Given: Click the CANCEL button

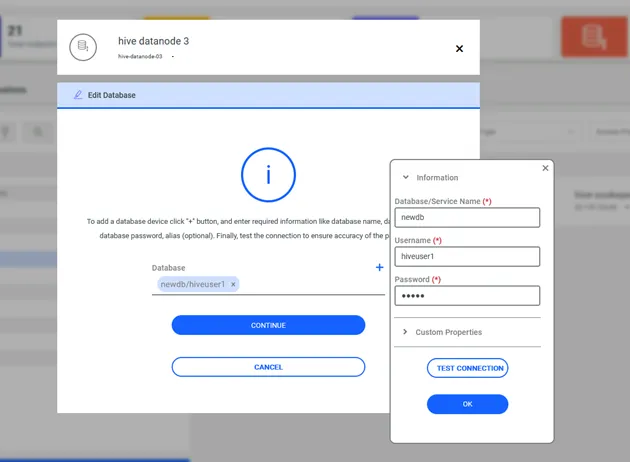Looking at the screenshot, I should (268, 367).
